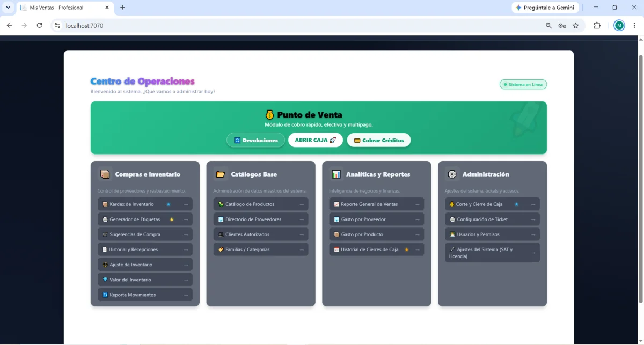Click the folder icon beside Catálogos Base

[221, 174]
